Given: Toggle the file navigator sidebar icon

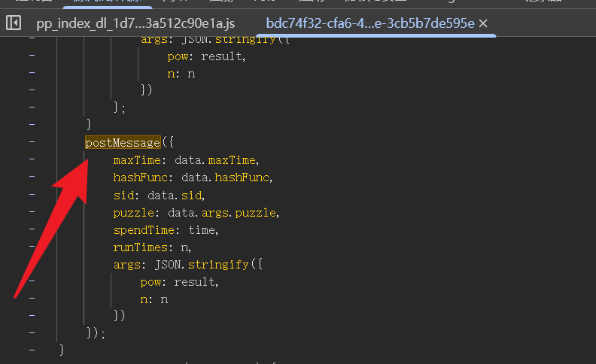Looking at the screenshot, I should [x=14, y=23].
